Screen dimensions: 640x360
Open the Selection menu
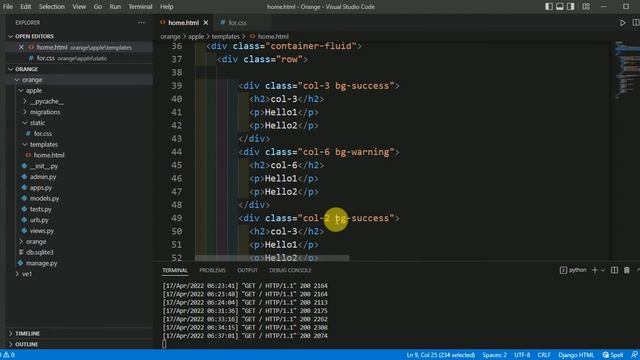(51, 7)
